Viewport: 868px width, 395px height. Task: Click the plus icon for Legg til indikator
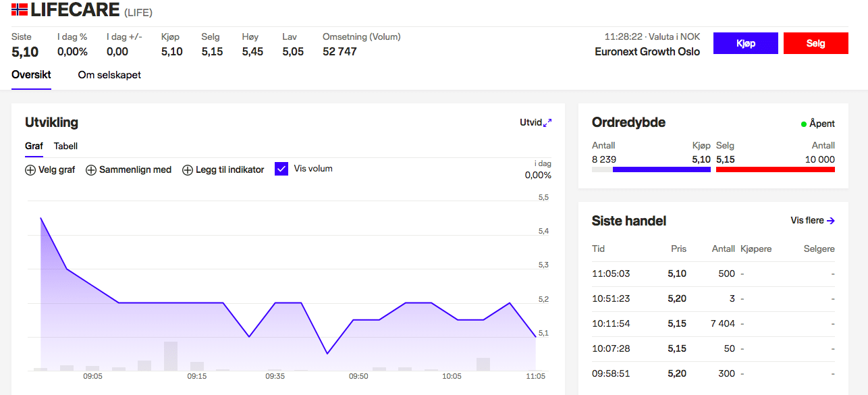[188, 170]
